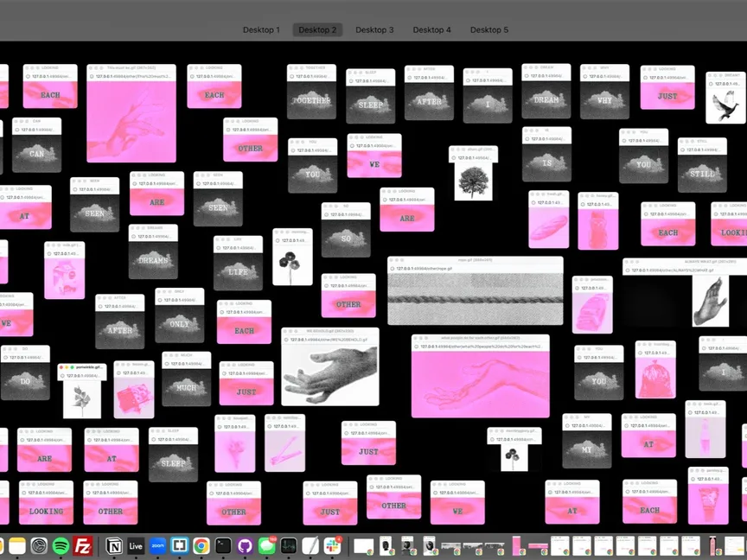The image size is (747, 560).
Task: Select the black-and-white hand gif window
Action: [329, 370]
